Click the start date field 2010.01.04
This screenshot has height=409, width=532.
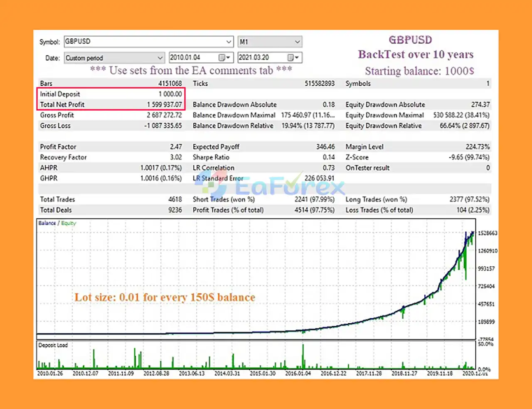(201, 58)
